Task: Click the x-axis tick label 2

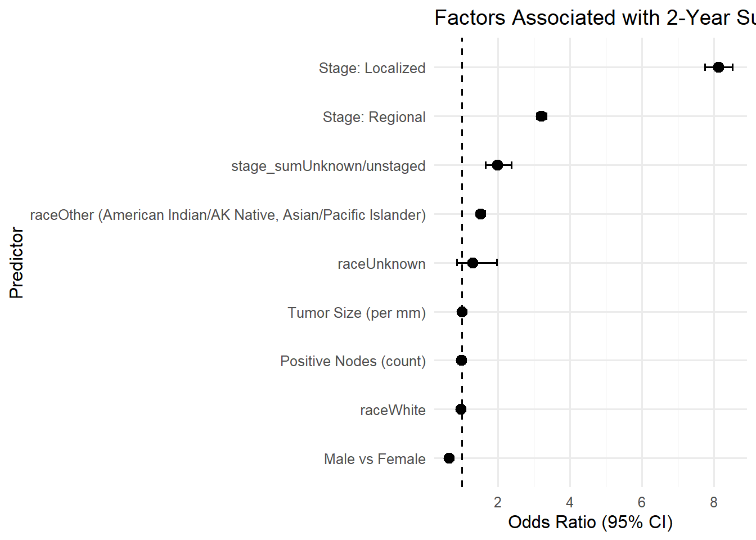Action: [x=498, y=502]
